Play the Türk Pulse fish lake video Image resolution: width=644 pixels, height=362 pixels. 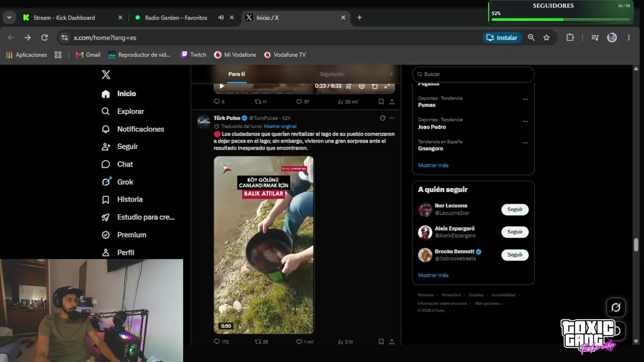(x=264, y=245)
